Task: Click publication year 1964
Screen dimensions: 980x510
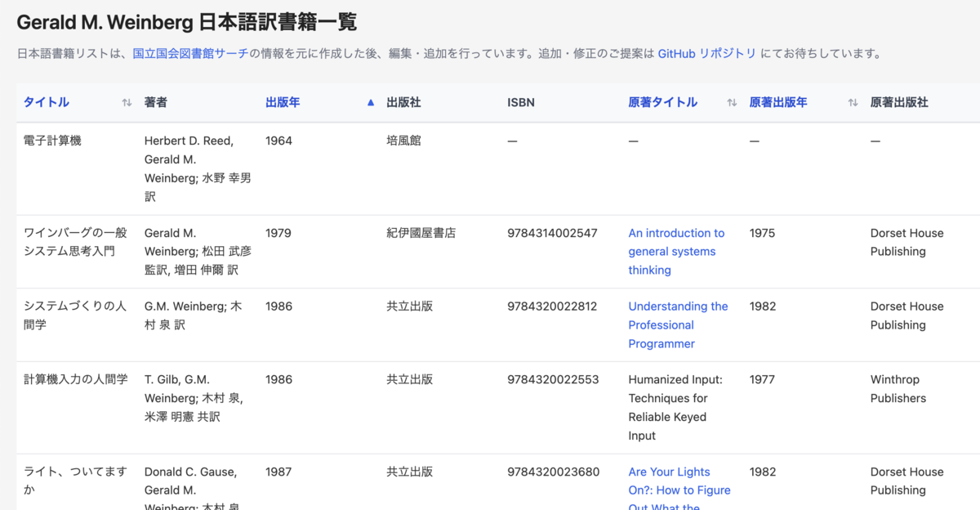Action: tap(278, 141)
